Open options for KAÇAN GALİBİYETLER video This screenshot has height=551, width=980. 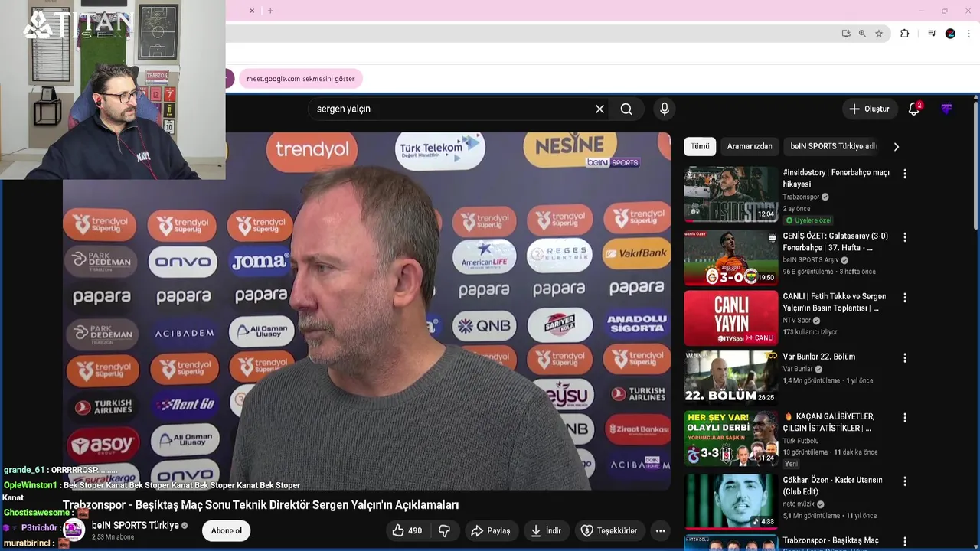pos(905,419)
